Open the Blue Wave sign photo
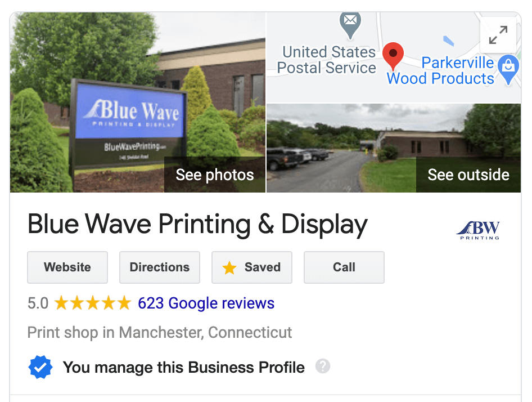This screenshot has width=532, height=402. point(138,102)
